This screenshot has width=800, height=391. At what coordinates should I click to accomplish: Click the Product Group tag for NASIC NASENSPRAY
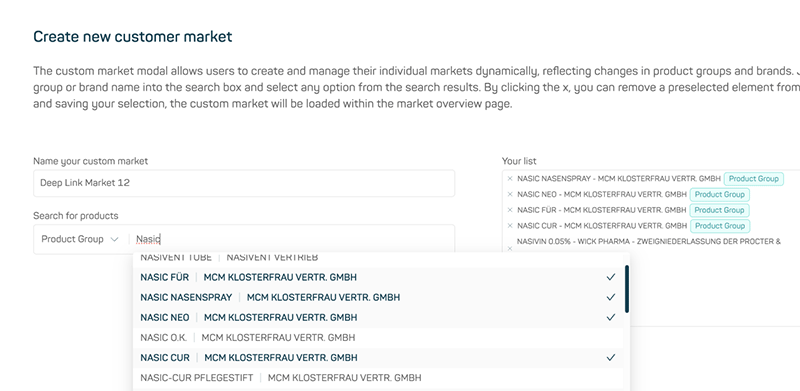pyautogui.click(x=754, y=179)
